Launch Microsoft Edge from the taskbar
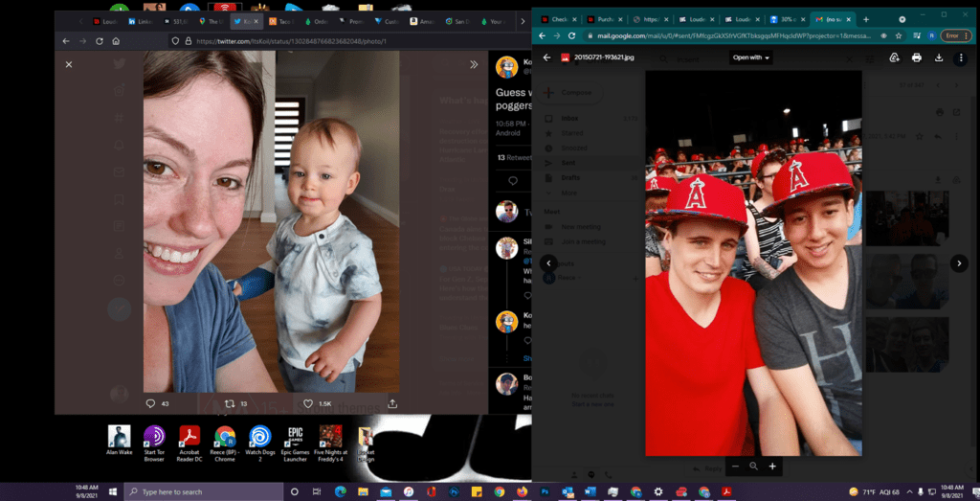980x501 pixels. [x=340, y=491]
